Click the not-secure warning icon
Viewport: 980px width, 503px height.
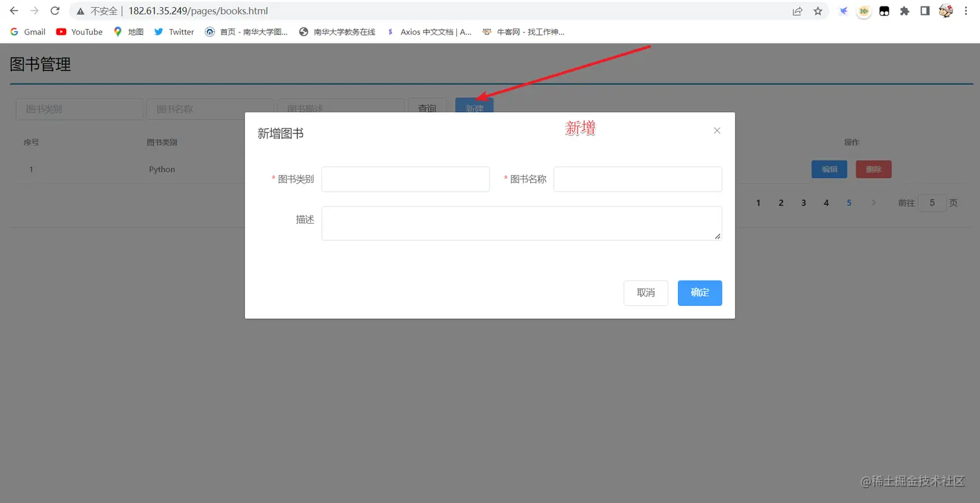coord(80,11)
